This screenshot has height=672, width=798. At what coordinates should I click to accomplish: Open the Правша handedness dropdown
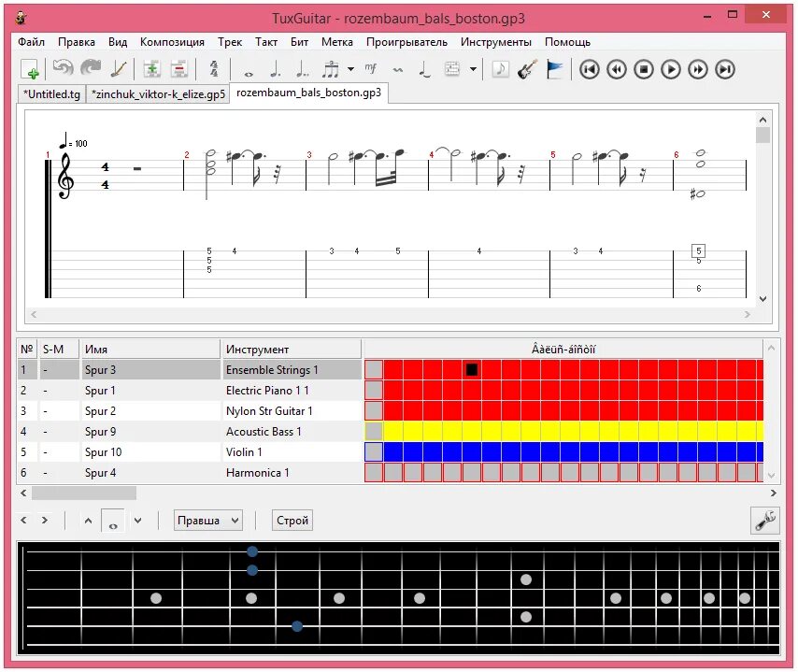click(x=207, y=521)
